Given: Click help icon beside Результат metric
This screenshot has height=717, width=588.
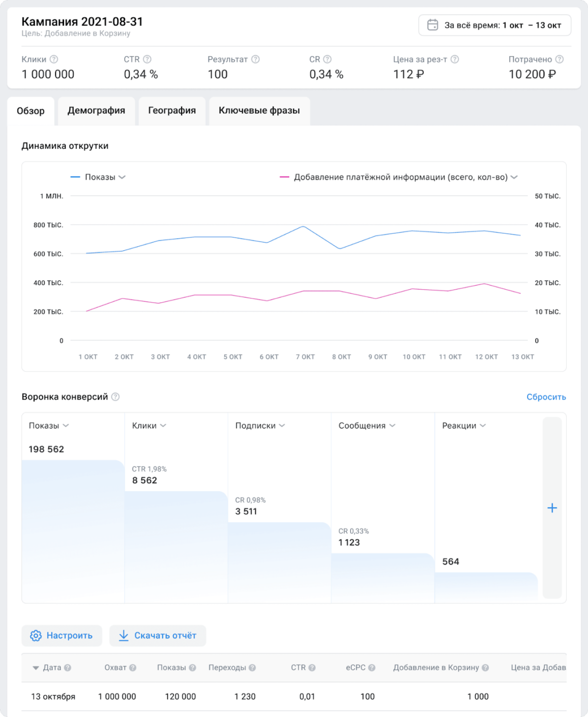Looking at the screenshot, I should (255, 59).
